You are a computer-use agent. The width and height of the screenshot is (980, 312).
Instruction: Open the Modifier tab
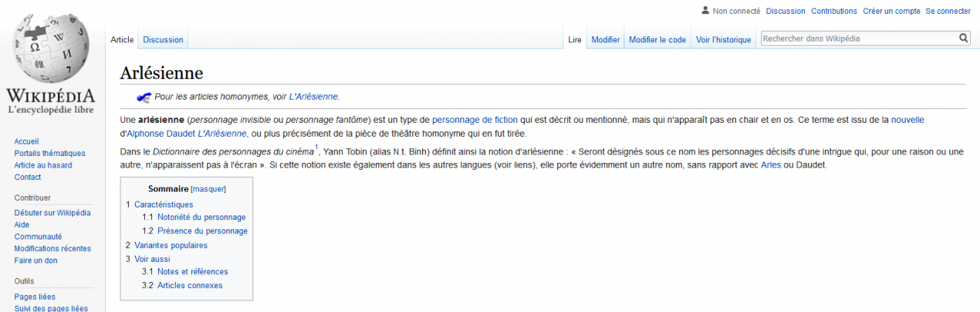pyautogui.click(x=606, y=39)
